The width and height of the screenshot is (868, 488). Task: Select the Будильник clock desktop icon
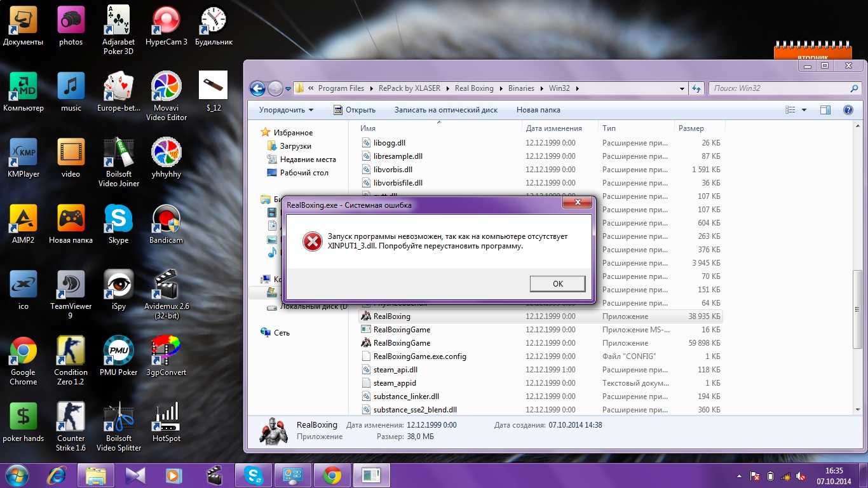pos(214,25)
